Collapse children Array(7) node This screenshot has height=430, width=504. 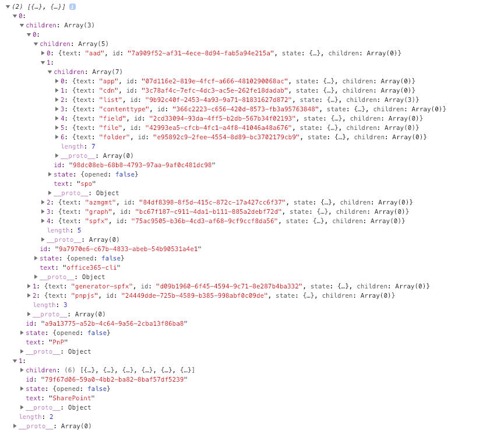coord(50,72)
